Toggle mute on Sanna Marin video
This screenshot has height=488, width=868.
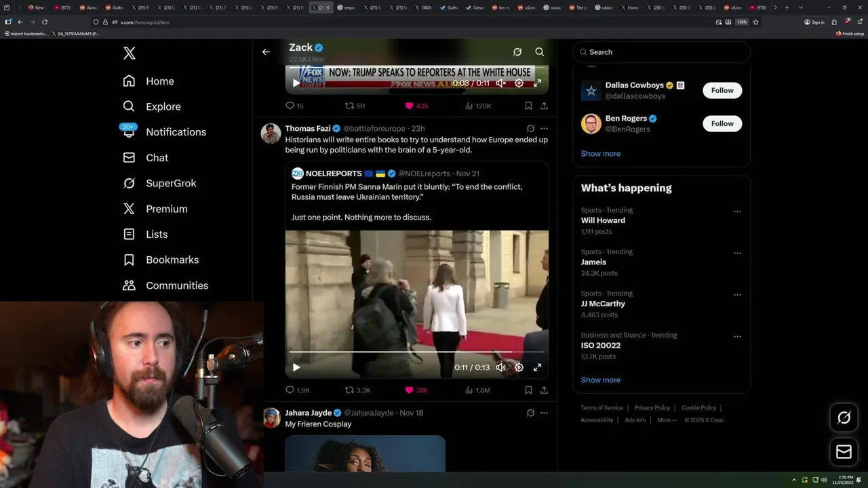[x=500, y=367]
